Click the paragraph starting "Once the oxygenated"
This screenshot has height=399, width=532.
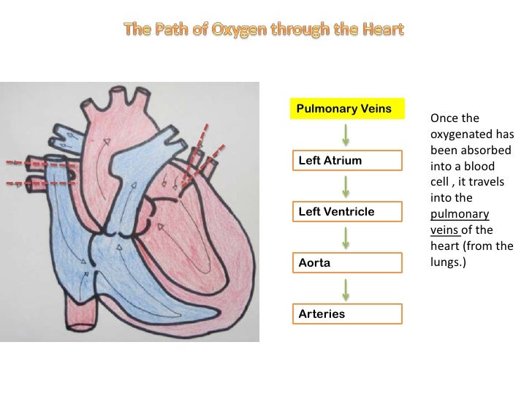[471, 190]
